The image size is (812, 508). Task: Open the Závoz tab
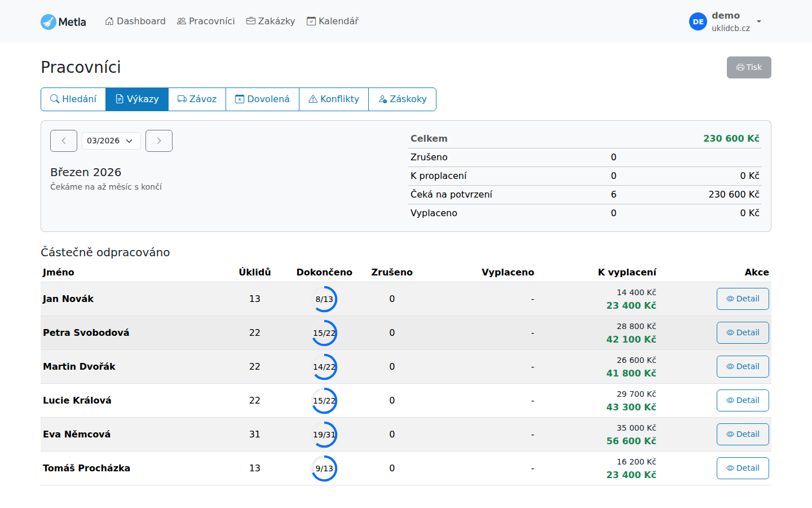click(x=197, y=99)
